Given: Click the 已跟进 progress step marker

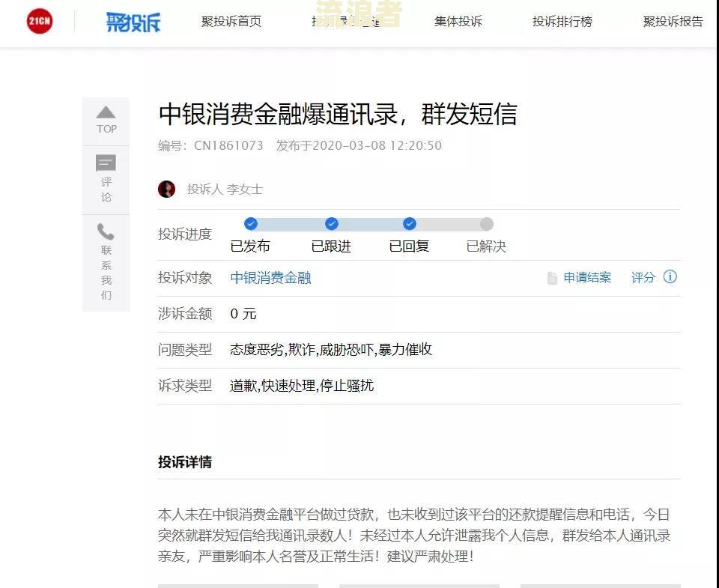Looking at the screenshot, I should [x=332, y=224].
